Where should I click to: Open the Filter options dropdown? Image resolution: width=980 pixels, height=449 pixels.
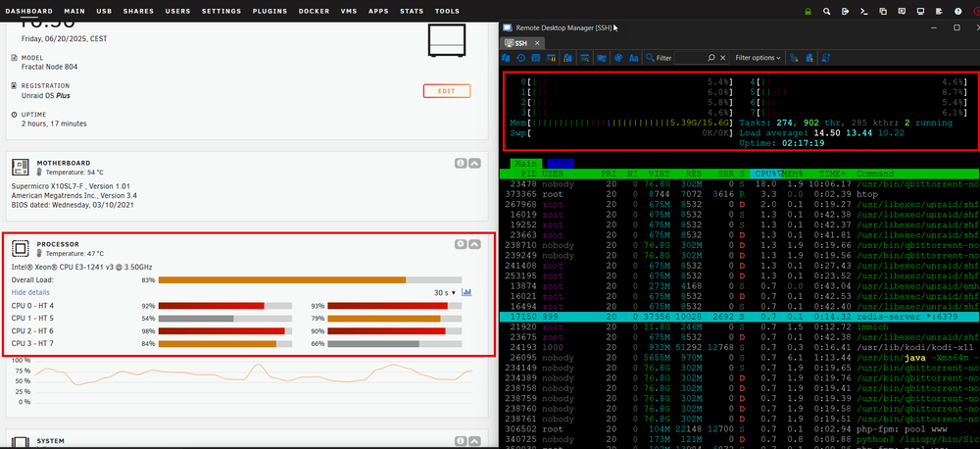758,58
